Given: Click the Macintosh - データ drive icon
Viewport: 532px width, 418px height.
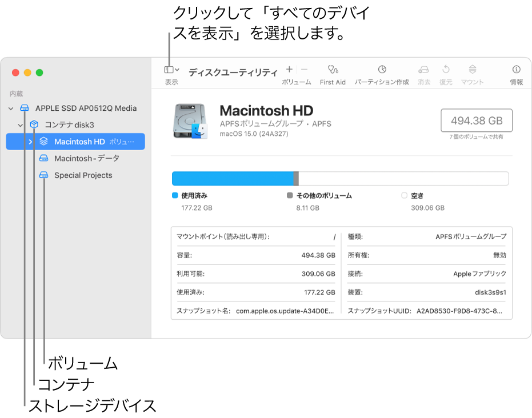Looking at the screenshot, I should (x=43, y=158).
